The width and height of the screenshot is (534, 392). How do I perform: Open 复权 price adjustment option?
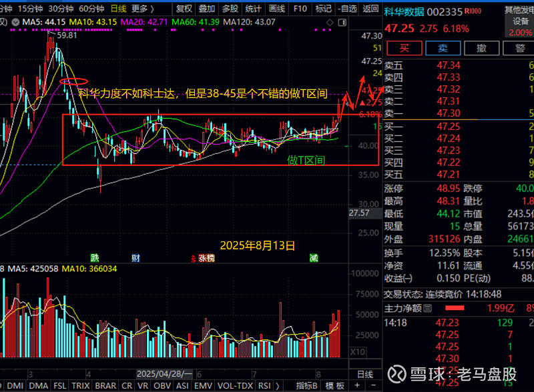click(x=184, y=9)
